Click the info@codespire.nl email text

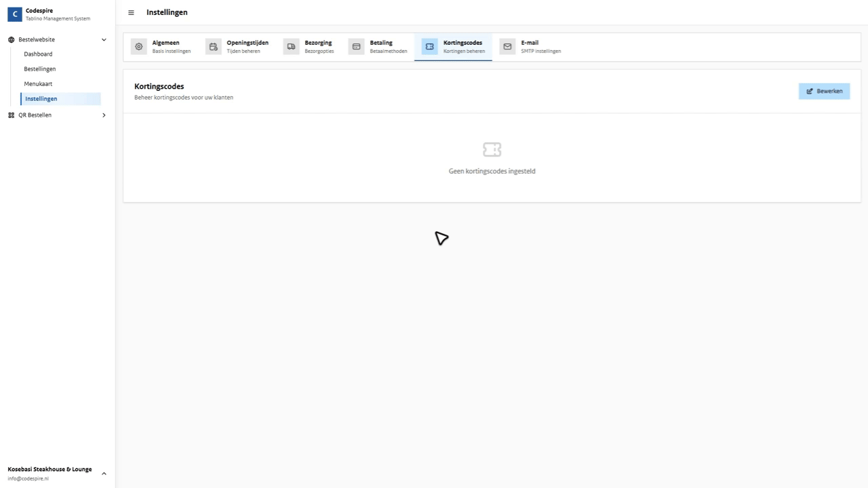(28, 478)
